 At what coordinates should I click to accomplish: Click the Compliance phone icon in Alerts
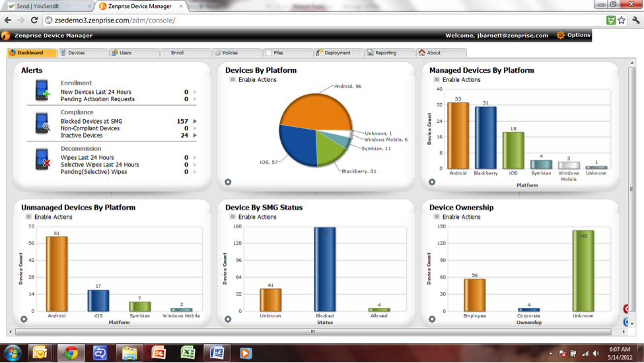42,124
